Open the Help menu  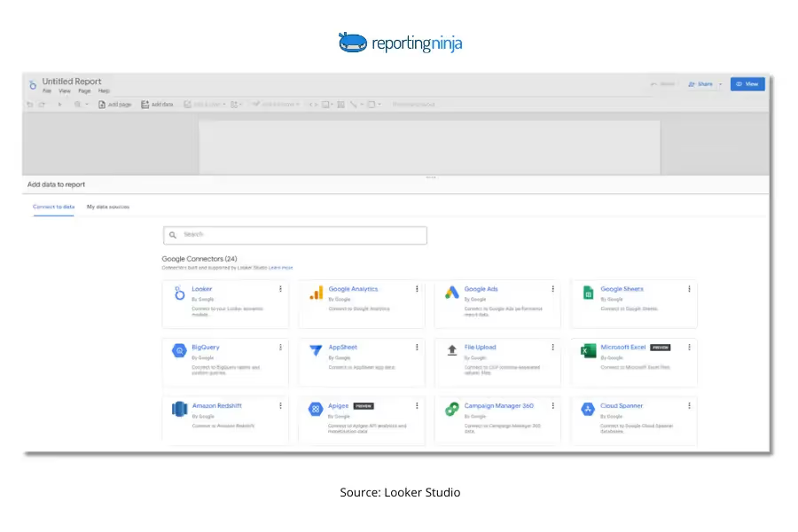tap(104, 90)
